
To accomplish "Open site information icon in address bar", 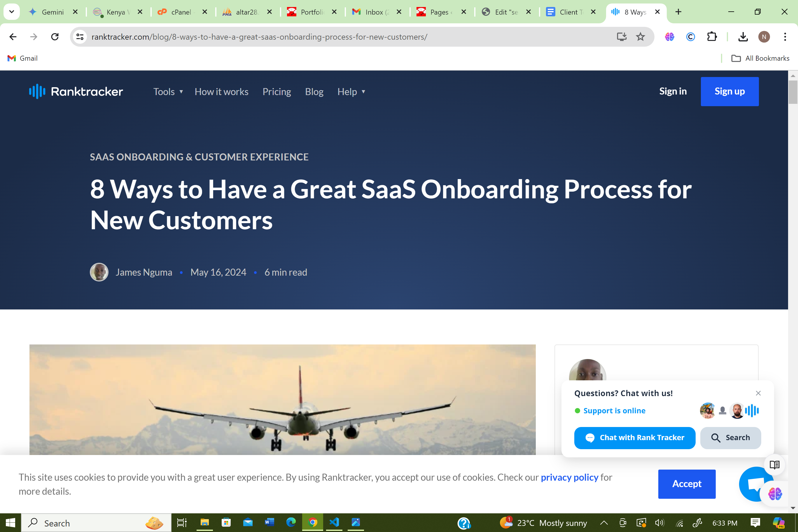I will tap(80, 37).
